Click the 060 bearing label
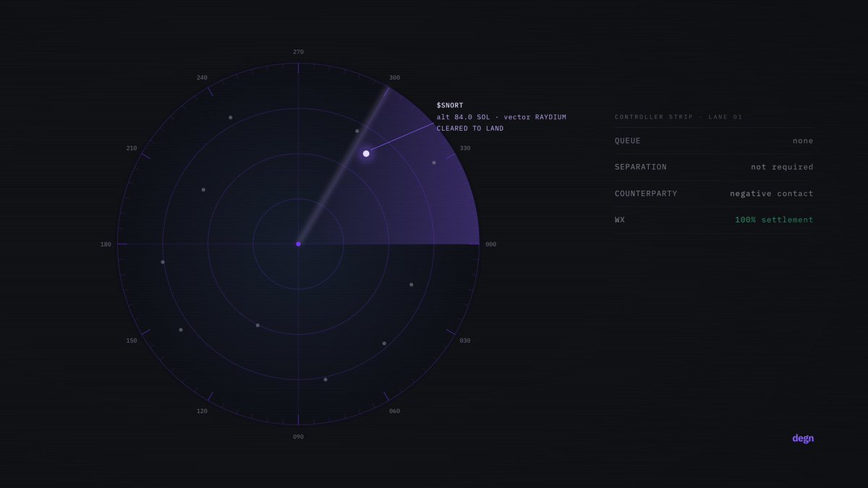This screenshot has height=488, width=868. [x=394, y=411]
